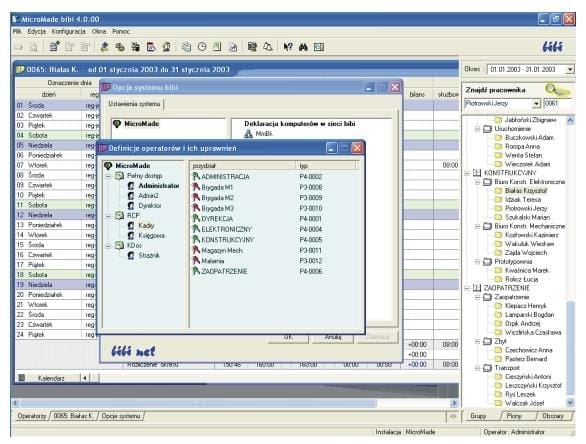Click the operator icon beside Strażnik
The height and width of the screenshot is (444, 586).
point(131,255)
